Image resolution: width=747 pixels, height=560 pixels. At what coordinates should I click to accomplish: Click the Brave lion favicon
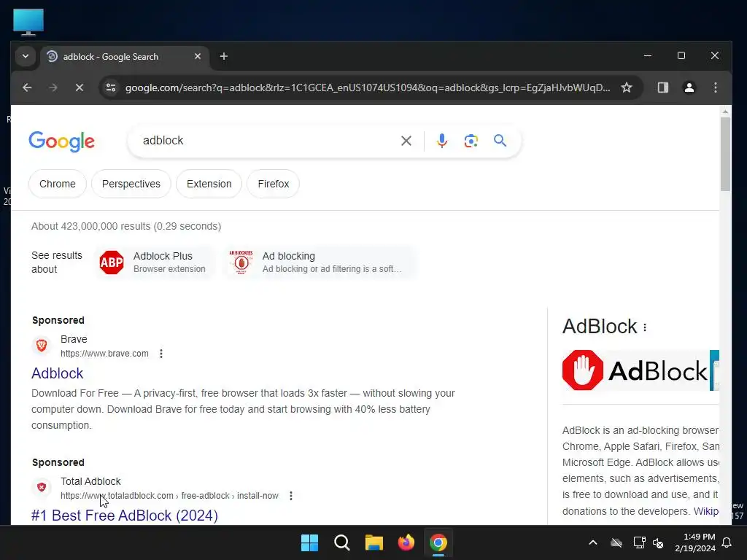[x=42, y=345]
